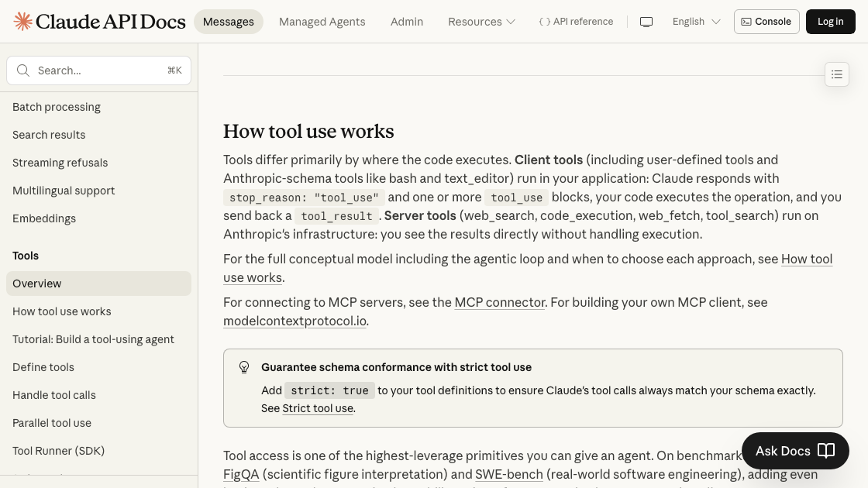Image resolution: width=868 pixels, height=488 pixels.
Task: Open the Managed Agents tab
Action: click(322, 22)
